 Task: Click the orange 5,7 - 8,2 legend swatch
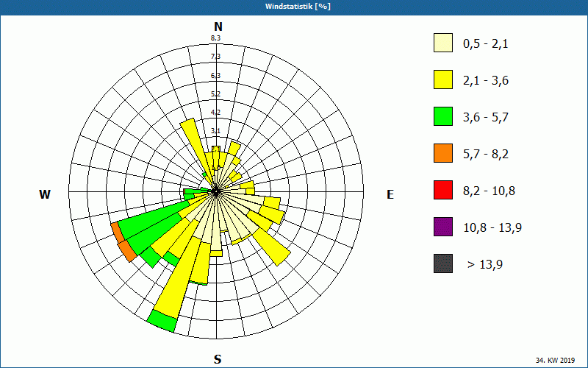pyautogui.click(x=443, y=153)
